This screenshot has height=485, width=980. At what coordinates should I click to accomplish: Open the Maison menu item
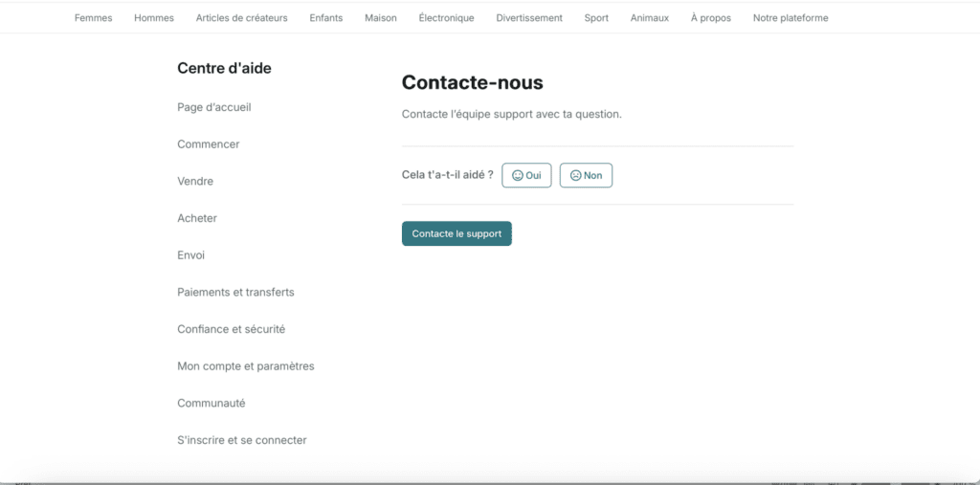coord(381,18)
